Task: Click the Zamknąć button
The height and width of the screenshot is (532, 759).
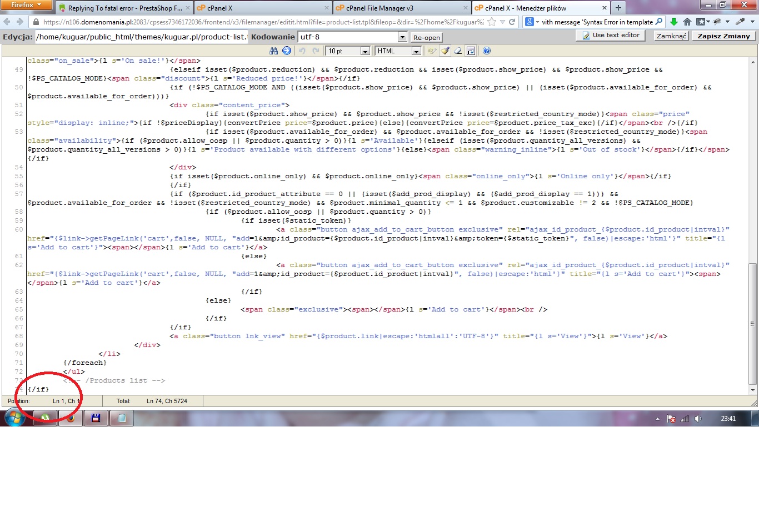Action: point(671,36)
